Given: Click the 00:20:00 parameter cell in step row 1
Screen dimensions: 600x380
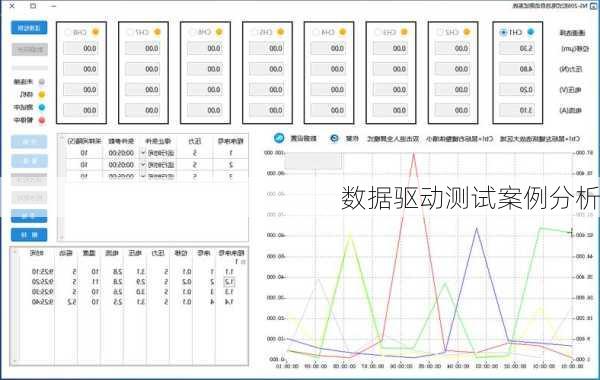Looking at the screenshot, I should [x=121, y=153].
